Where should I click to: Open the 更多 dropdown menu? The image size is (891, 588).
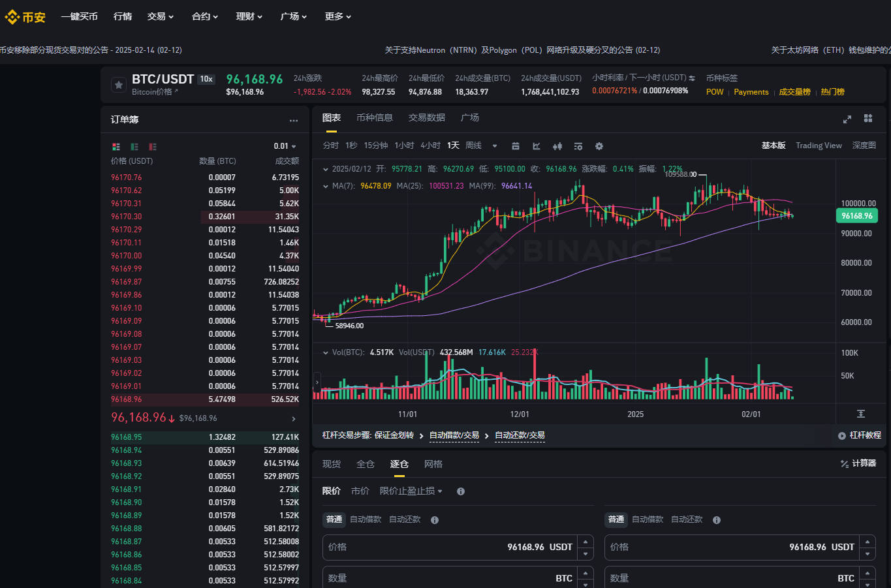click(x=338, y=16)
